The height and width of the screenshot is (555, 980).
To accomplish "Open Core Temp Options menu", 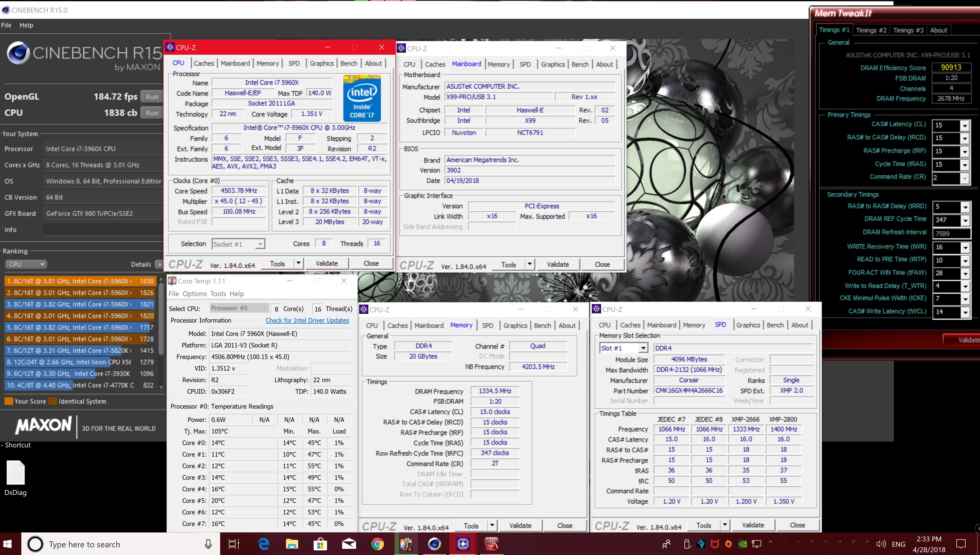I will (x=194, y=294).
